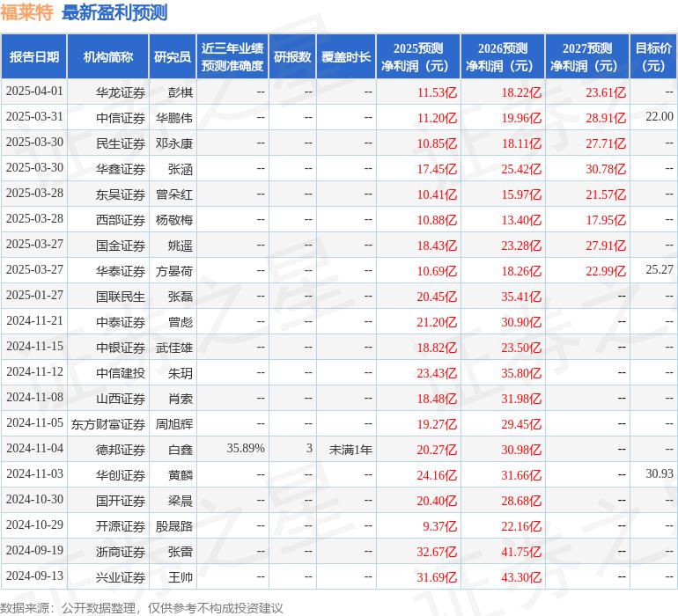Click the 目标价 column header
678x616 pixels.
[x=653, y=56]
